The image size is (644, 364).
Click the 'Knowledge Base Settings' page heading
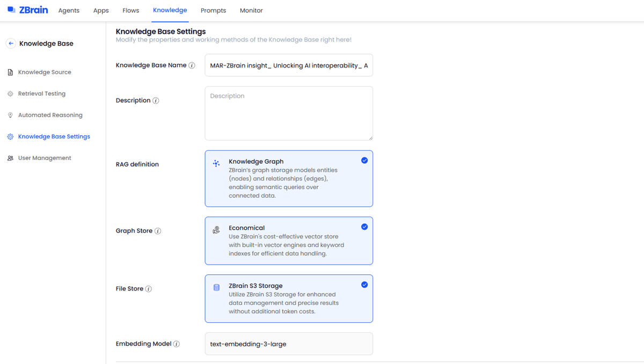[161, 32]
